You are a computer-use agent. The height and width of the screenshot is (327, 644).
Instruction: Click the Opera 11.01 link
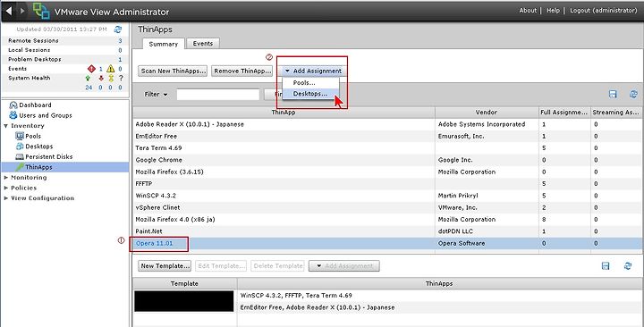pos(155,243)
